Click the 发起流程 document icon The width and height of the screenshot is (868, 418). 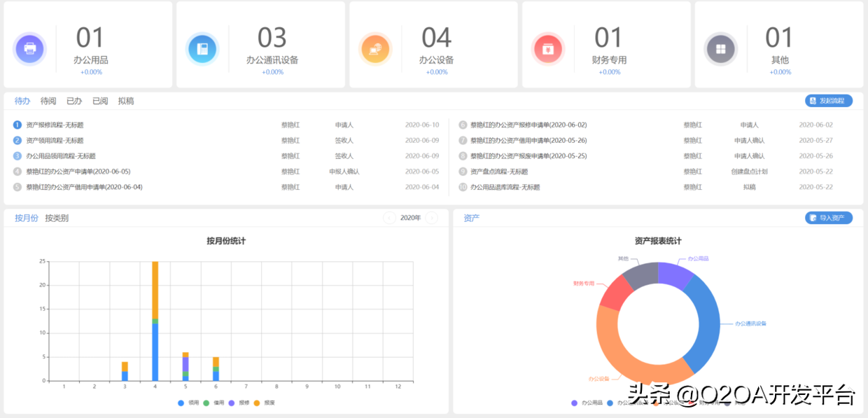(x=813, y=100)
